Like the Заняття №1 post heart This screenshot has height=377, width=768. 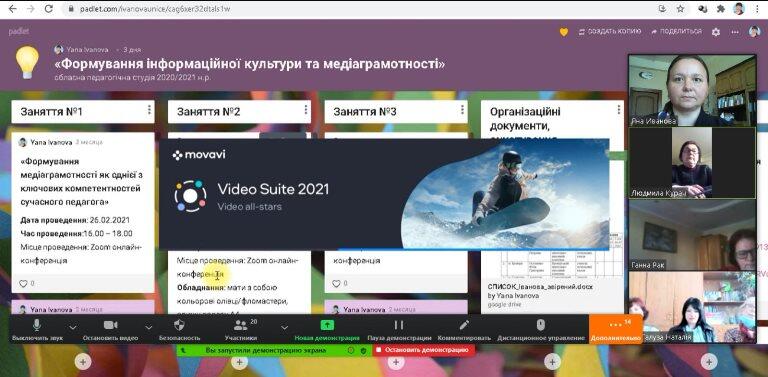tap(24, 283)
